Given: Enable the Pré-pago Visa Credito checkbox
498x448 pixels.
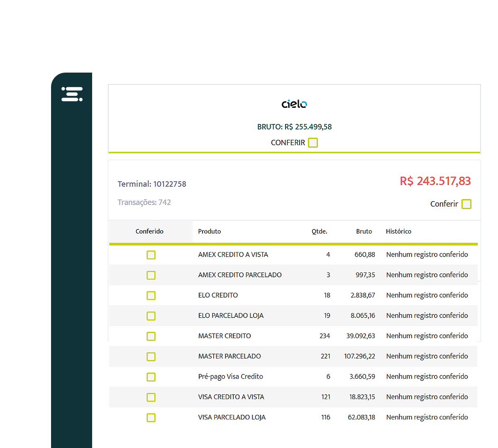Looking at the screenshot, I should pyautogui.click(x=151, y=377).
